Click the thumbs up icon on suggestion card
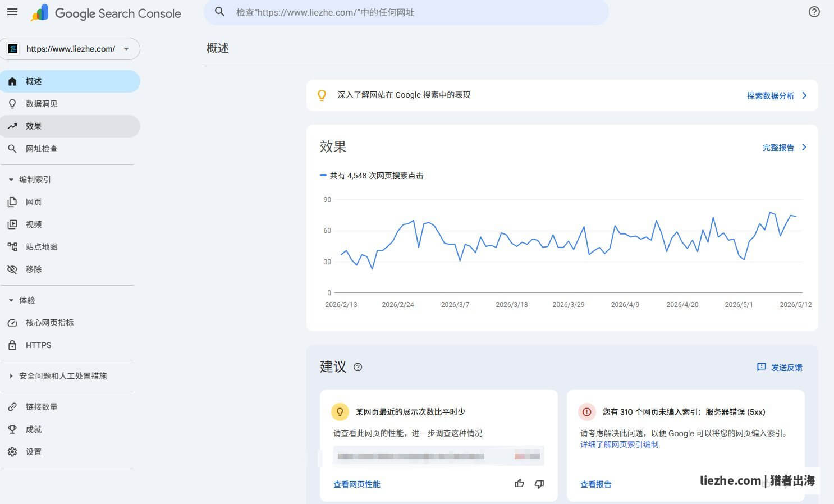834x504 pixels. click(519, 484)
